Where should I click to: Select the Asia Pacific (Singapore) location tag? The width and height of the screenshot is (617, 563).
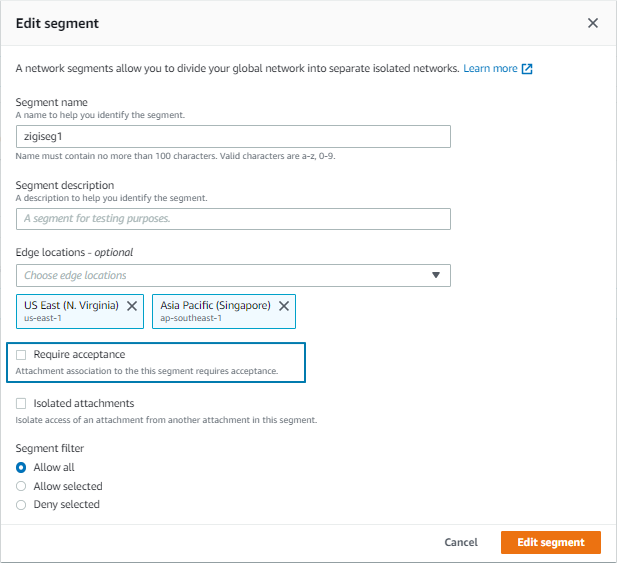[x=215, y=311]
